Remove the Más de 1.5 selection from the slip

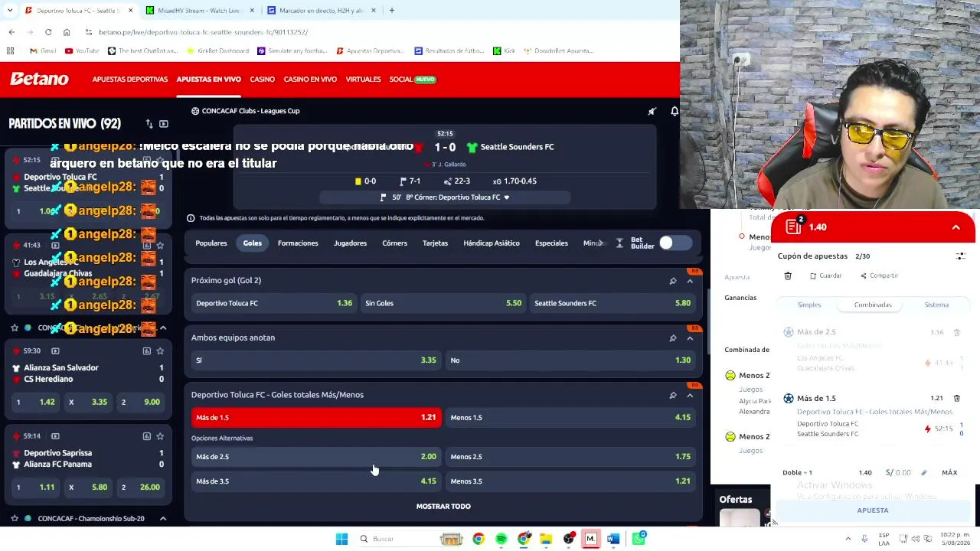click(956, 398)
